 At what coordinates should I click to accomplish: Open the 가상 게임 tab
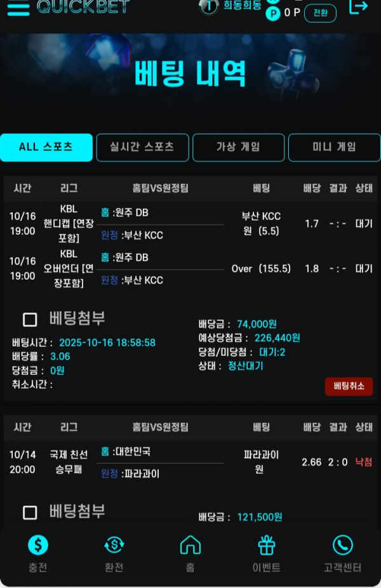[238, 147]
